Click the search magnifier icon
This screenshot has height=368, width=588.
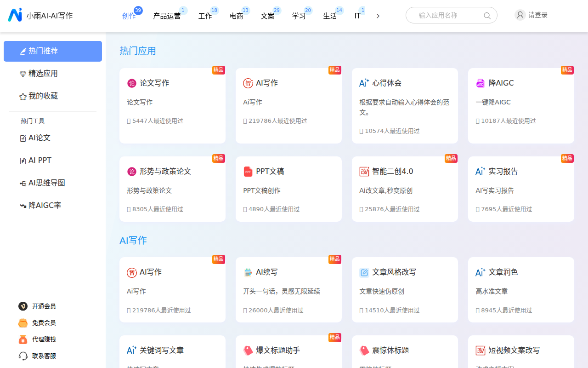[487, 16]
